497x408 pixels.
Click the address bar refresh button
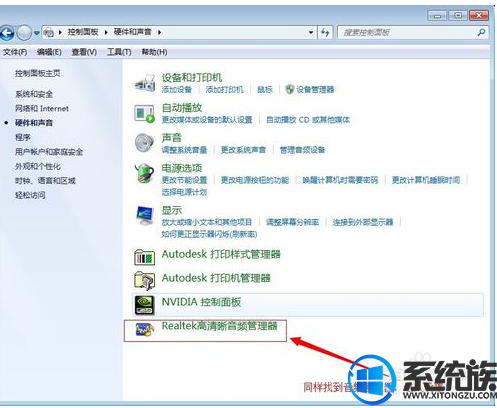click(325, 32)
